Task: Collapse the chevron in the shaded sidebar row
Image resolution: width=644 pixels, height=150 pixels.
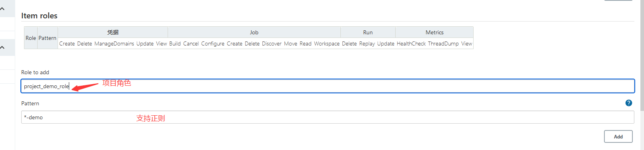Action: (2, 47)
